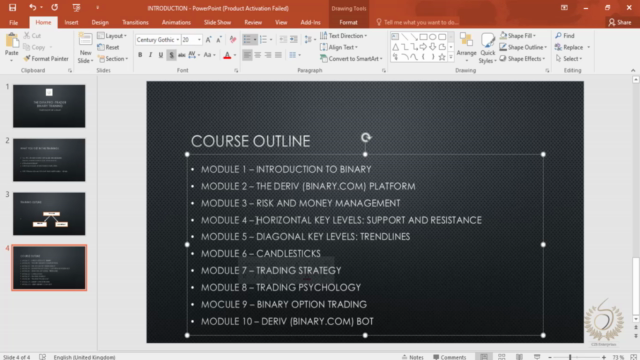
Task: Align text left
Action: (247, 55)
